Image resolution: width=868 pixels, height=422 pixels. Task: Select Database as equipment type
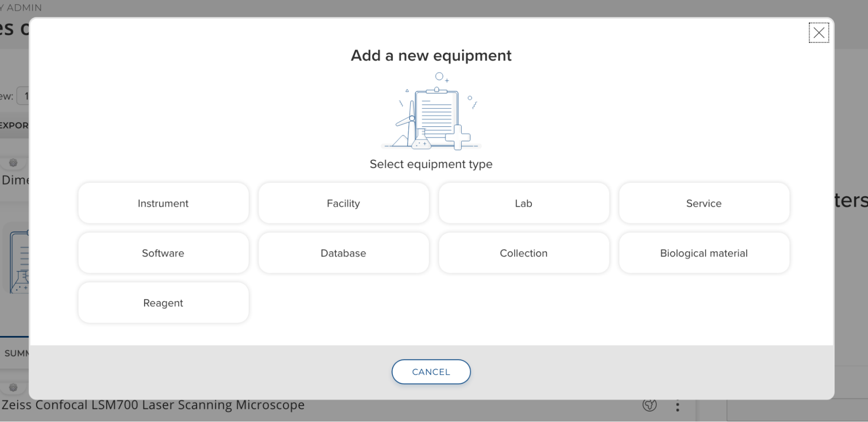343,253
